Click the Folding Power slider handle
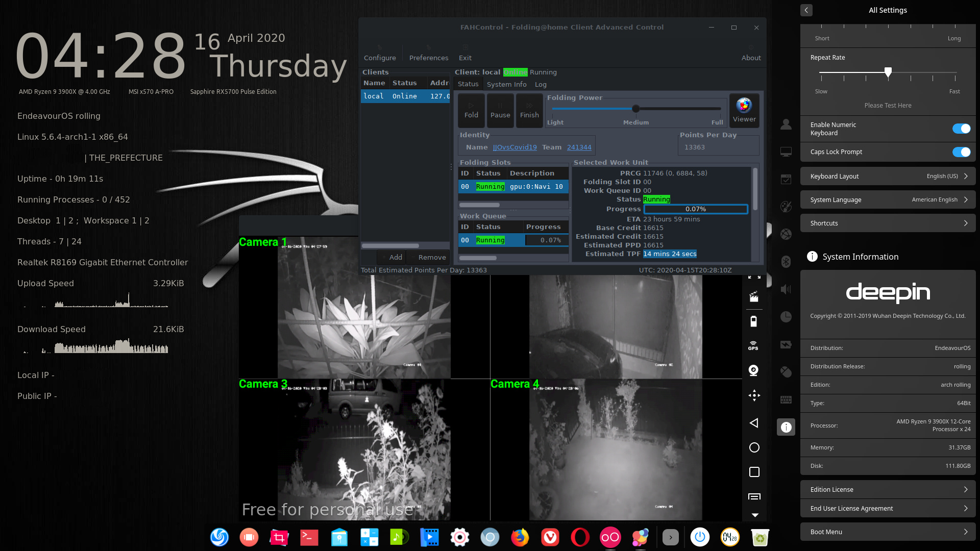Screen dimensions: 980x551 (635, 109)
